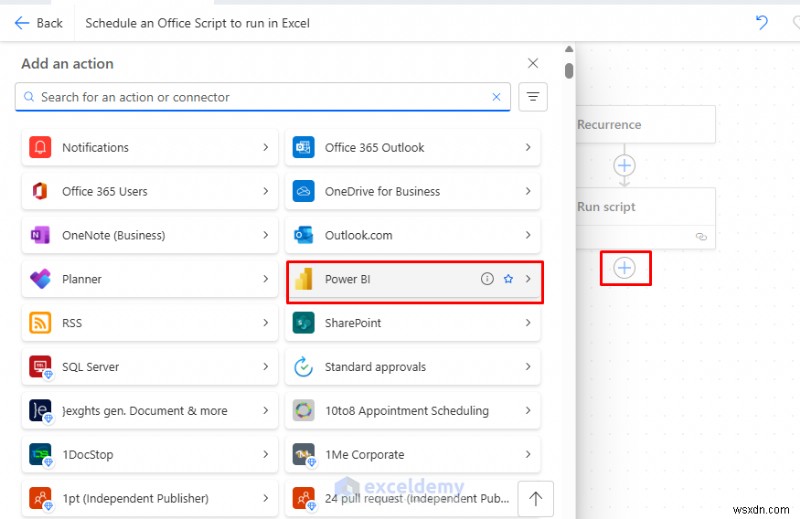
Task: Expand RSS connector chevron
Action: click(265, 323)
